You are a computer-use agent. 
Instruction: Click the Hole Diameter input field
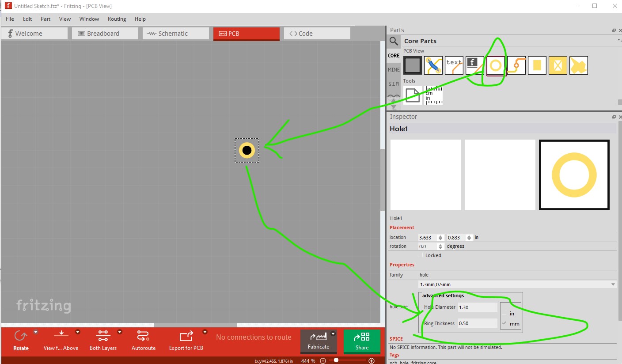coord(478,307)
